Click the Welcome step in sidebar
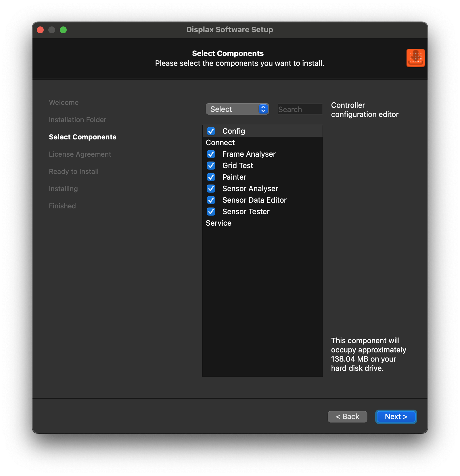Viewport: 460px width, 476px height. [64, 103]
